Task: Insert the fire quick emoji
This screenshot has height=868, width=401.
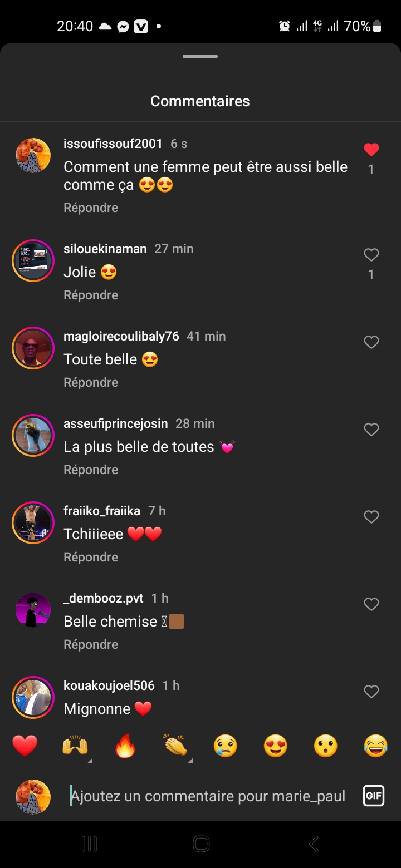Action: pyautogui.click(x=125, y=746)
